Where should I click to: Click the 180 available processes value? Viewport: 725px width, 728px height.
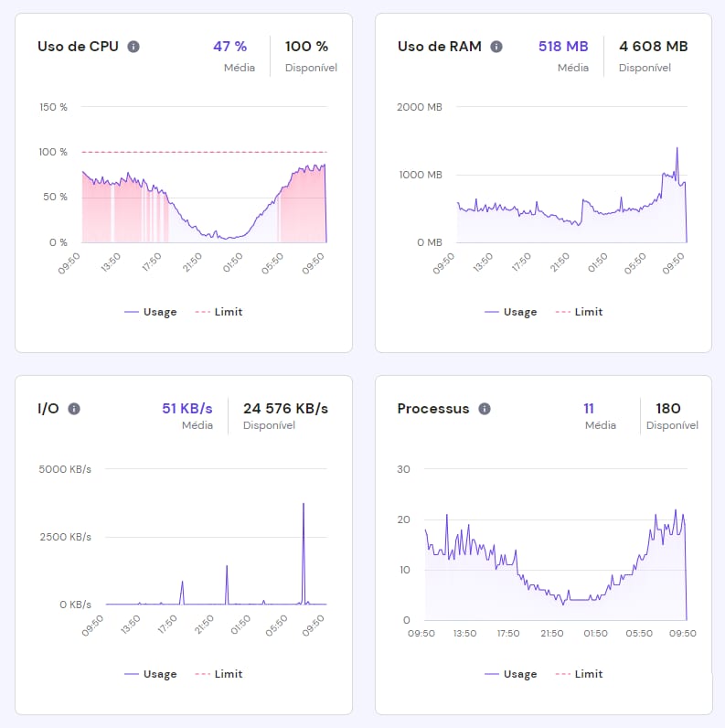click(x=668, y=409)
